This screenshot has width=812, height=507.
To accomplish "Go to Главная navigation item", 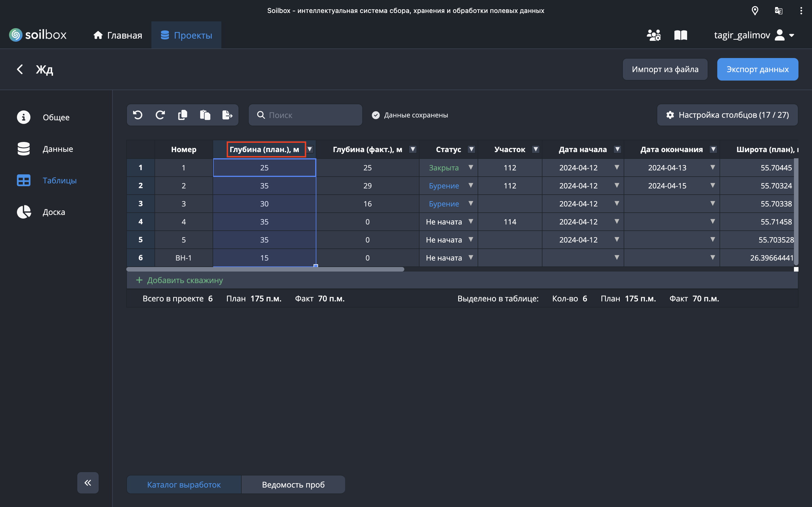I will pyautogui.click(x=118, y=35).
